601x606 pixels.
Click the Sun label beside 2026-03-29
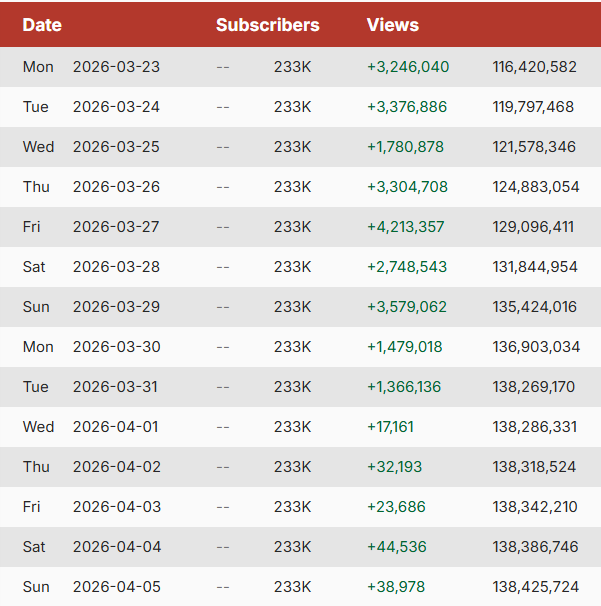point(36,307)
